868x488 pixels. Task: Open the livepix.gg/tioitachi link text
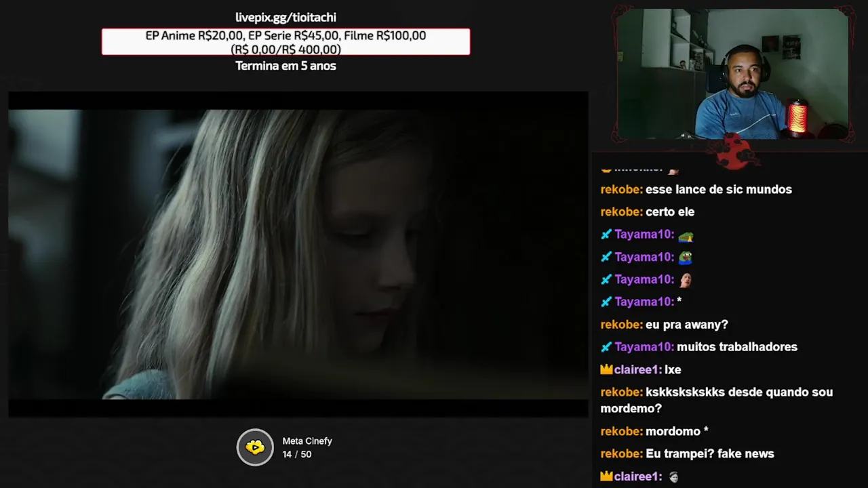tap(285, 18)
